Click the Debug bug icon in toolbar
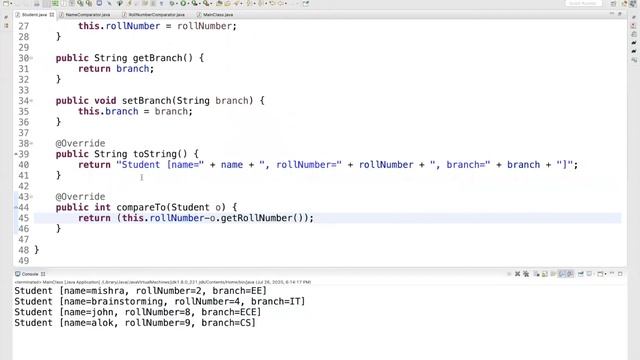640x360 pixels. (x=172, y=3)
